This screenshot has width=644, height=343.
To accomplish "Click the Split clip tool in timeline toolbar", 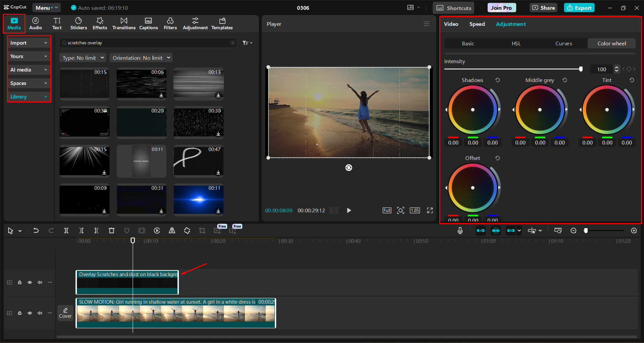I will click(66, 230).
